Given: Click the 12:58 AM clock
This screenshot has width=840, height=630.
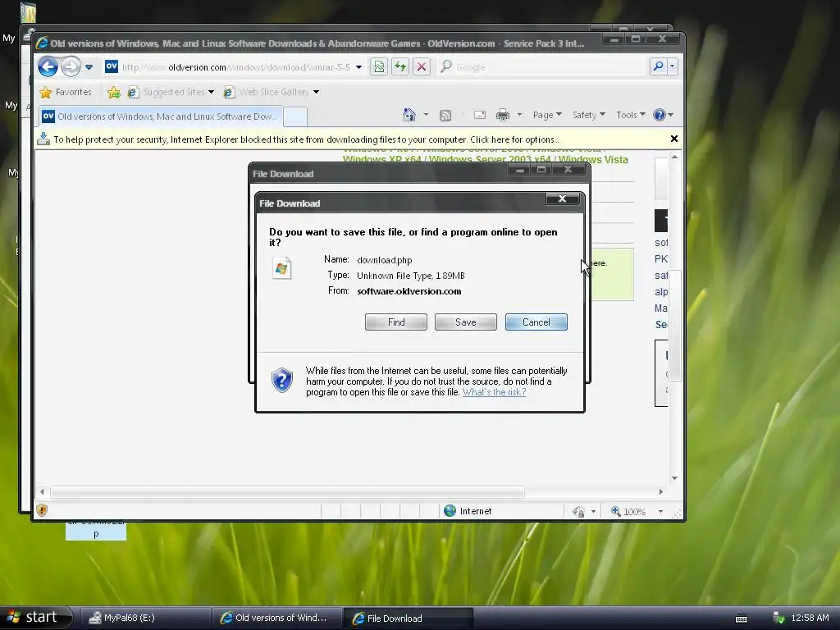Looking at the screenshot, I should pyautogui.click(x=810, y=619).
